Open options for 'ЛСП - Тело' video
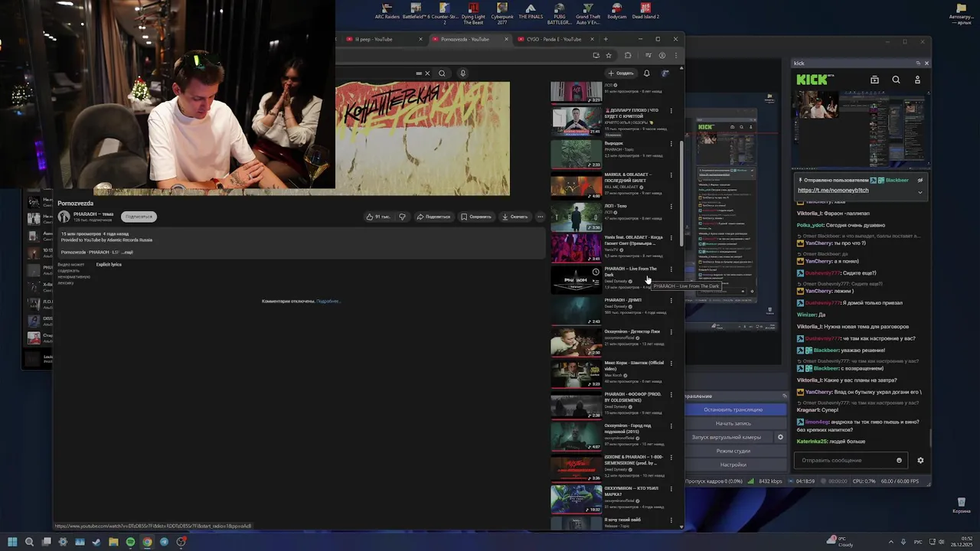The width and height of the screenshot is (980, 551). tap(671, 206)
